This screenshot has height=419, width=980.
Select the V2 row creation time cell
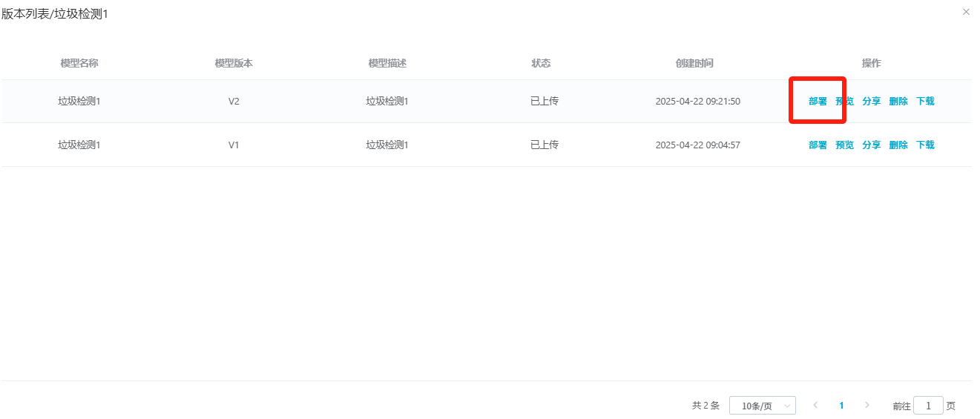tap(697, 102)
